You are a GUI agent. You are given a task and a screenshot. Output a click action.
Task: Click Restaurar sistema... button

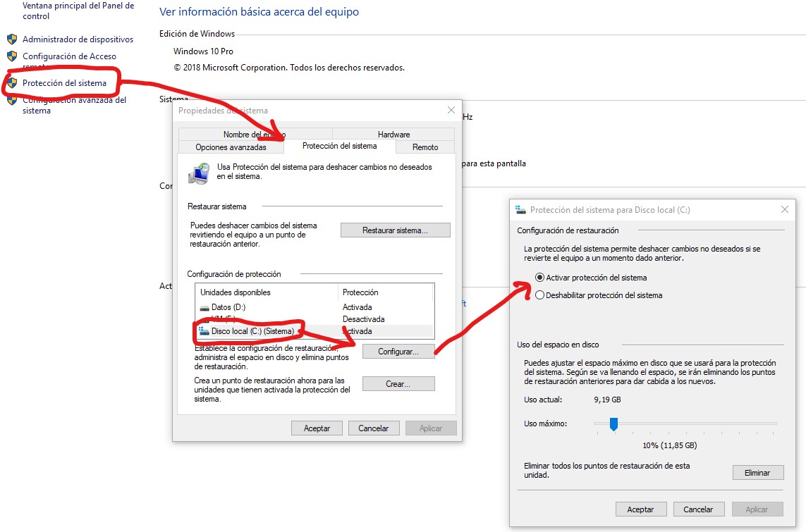coord(396,230)
